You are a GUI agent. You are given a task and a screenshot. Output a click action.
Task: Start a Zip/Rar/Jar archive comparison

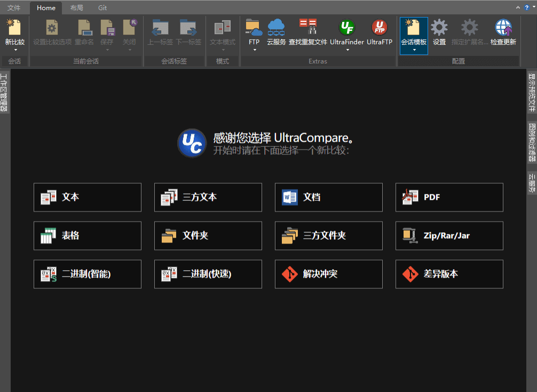(x=449, y=236)
